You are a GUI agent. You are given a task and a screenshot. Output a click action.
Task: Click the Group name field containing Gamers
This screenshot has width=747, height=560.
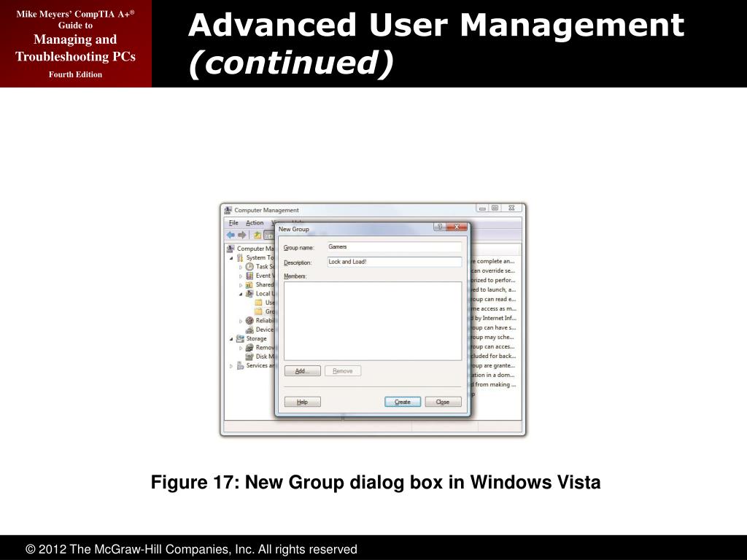click(395, 247)
